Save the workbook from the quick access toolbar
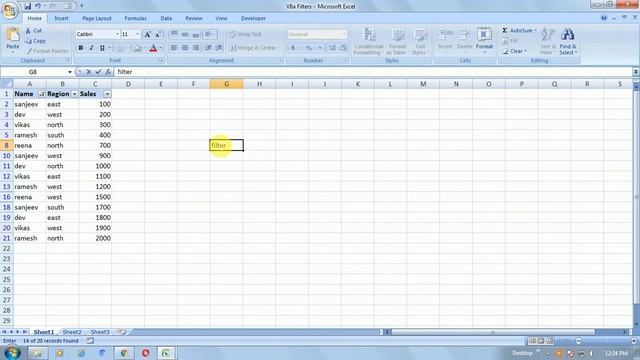 point(27,6)
